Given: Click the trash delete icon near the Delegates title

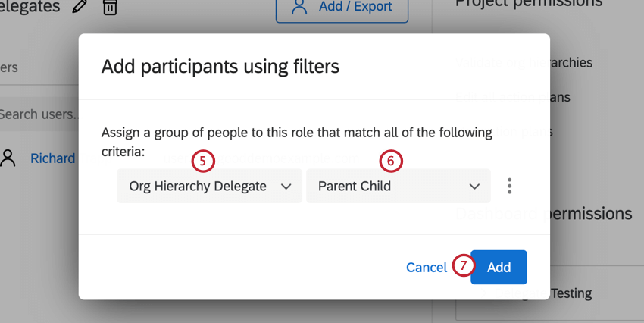Looking at the screenshot, I should (x=111, y=7).
